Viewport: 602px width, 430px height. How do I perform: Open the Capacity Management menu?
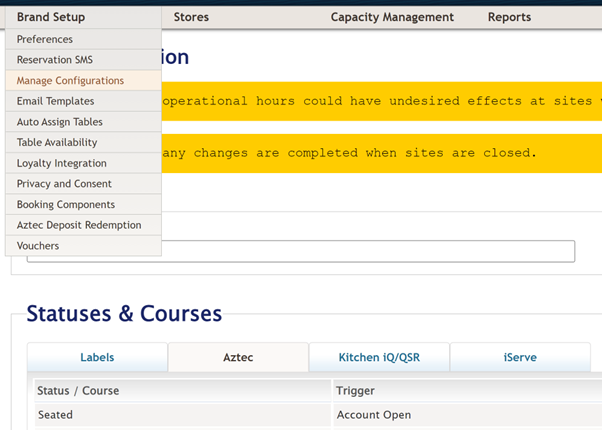392,17
